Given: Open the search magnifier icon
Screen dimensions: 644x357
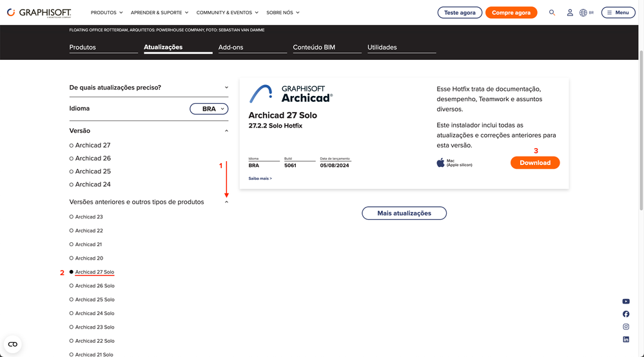Looking at the screenshot, I should [x=552, y=13].
